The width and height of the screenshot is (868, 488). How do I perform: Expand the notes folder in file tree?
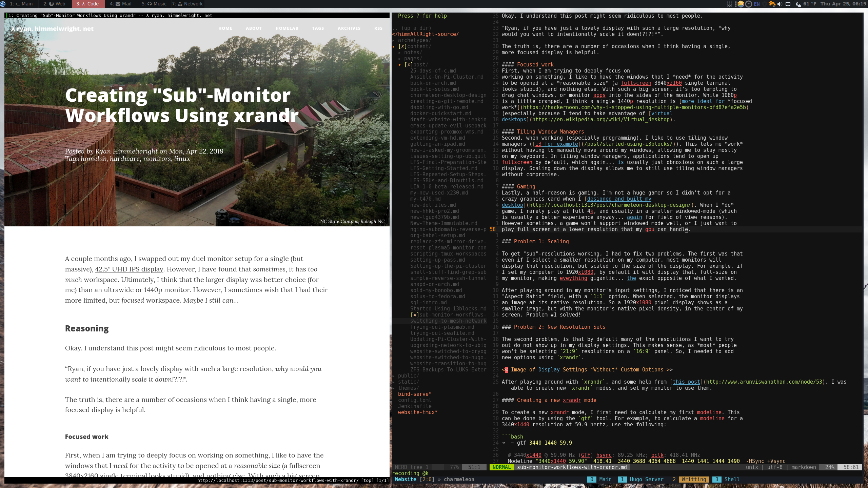[400, 53]
